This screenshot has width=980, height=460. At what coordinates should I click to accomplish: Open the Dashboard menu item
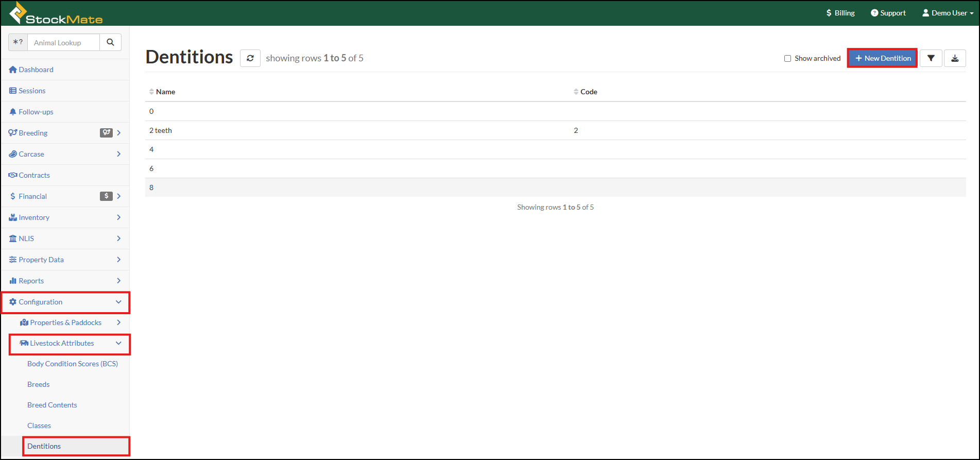(36, 70)
